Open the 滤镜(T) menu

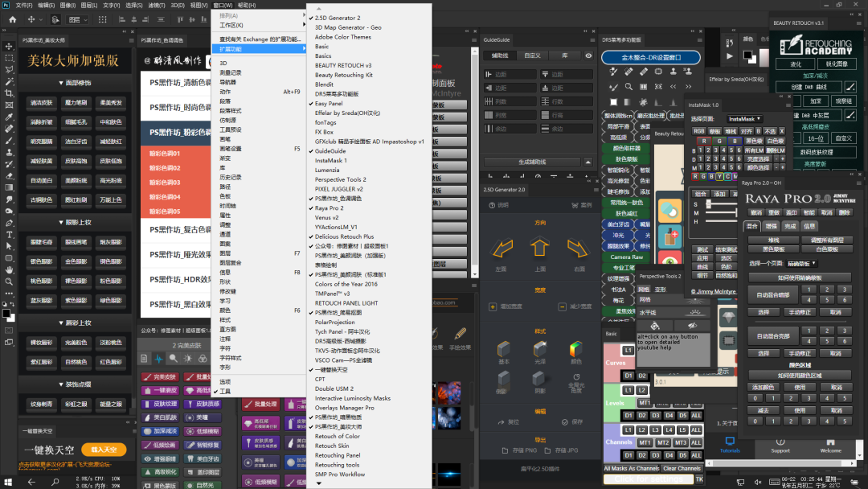coord(157,5)
